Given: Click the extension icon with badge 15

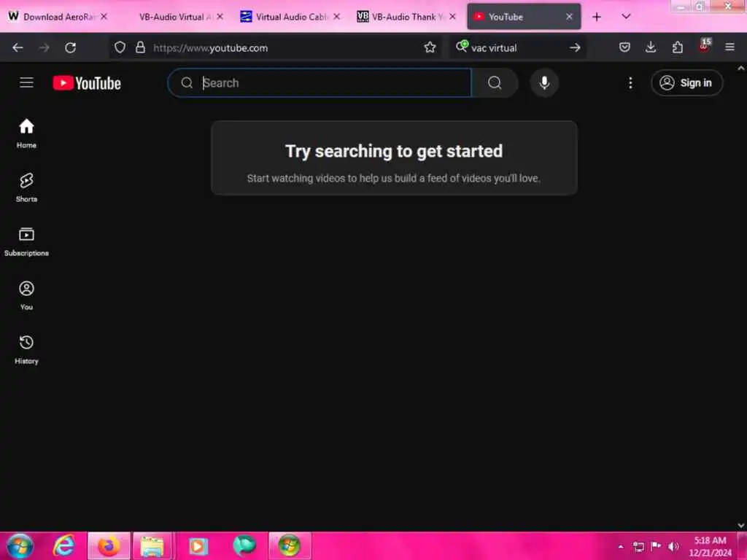Looking at the screenshot, I should click(x=704, y=46).
